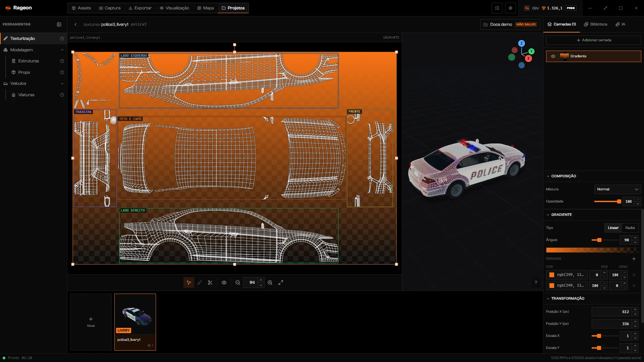This screenshot has width=644, height=362.
Task: Click the Posição X input field
Action: coord(612,312)
